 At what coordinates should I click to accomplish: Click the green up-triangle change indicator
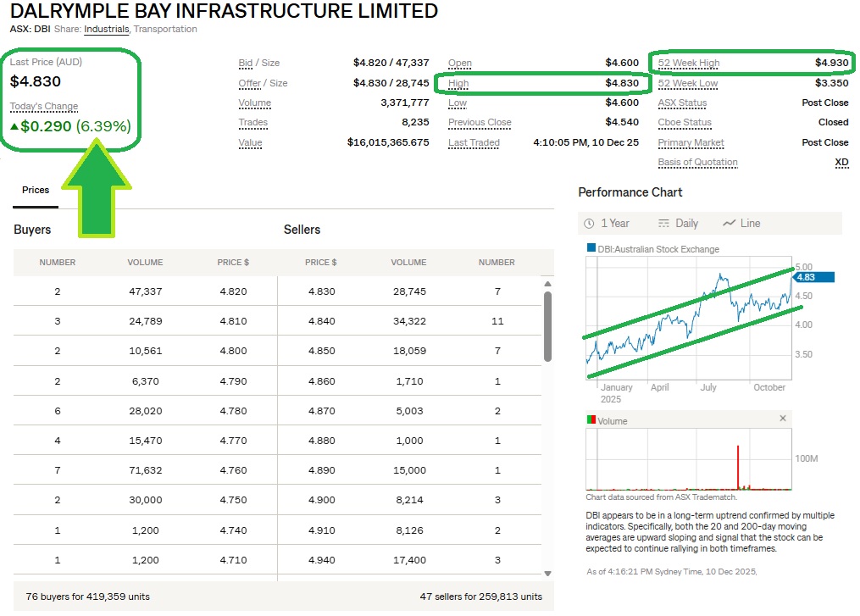(14, 127)
